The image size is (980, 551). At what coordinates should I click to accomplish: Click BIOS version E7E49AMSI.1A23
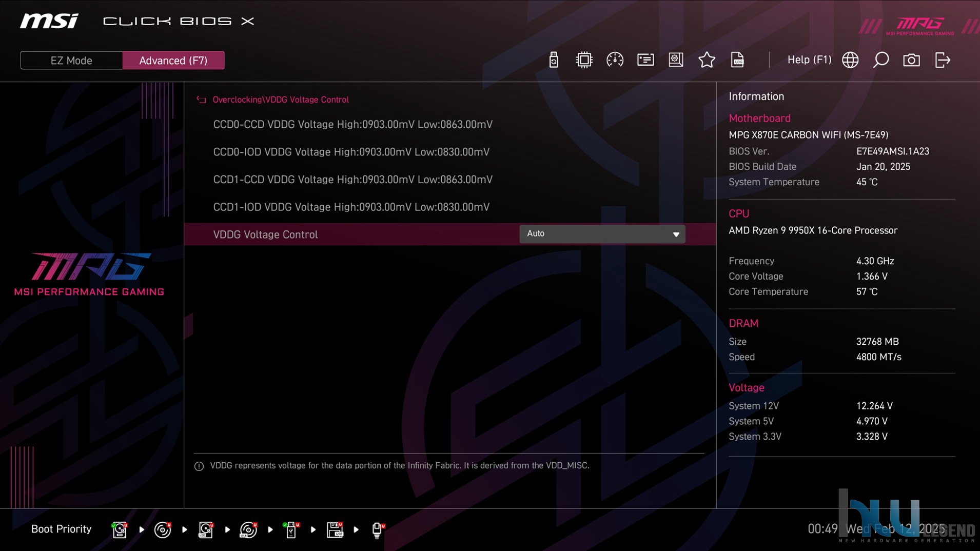[x=892, y=151]
